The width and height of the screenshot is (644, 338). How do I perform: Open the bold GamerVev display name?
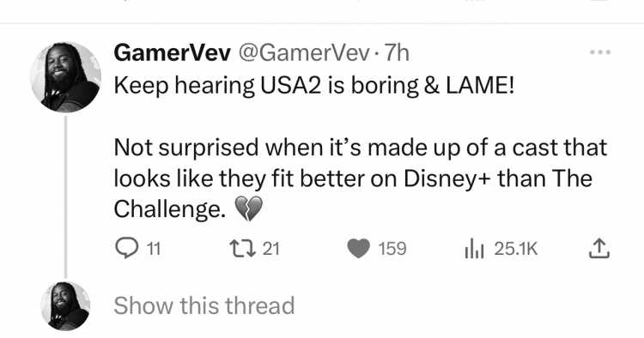click(x=172, y=53)
